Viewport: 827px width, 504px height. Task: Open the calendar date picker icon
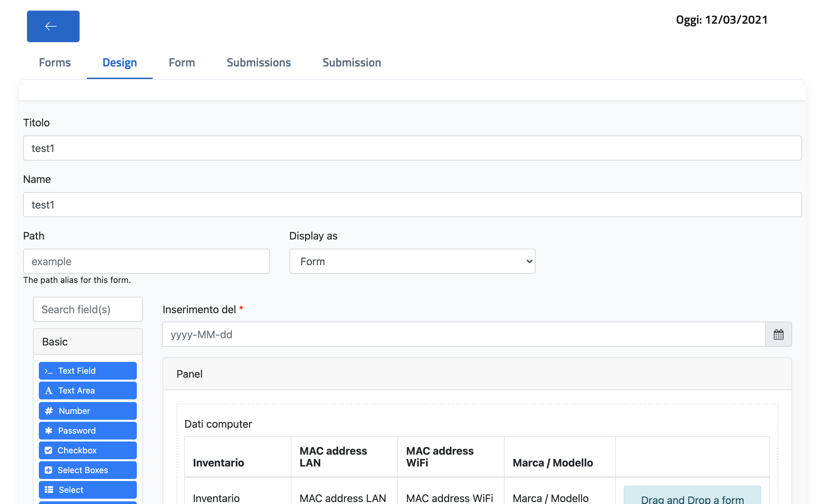(x=778, y=335)
